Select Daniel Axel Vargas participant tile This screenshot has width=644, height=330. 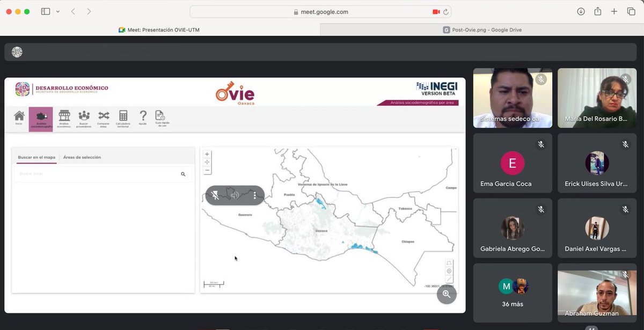(x=597, y=228)
